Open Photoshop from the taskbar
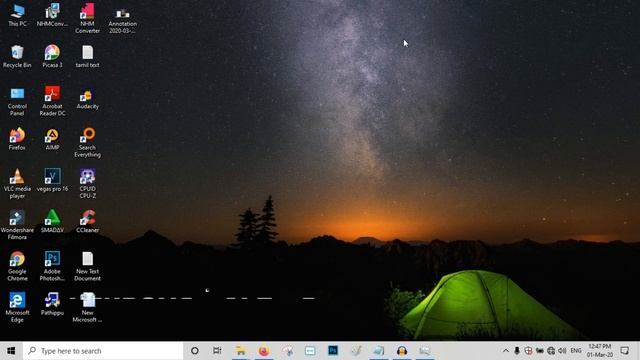The width and height of the screenshot is (640, 360). (x=333, y=351)
